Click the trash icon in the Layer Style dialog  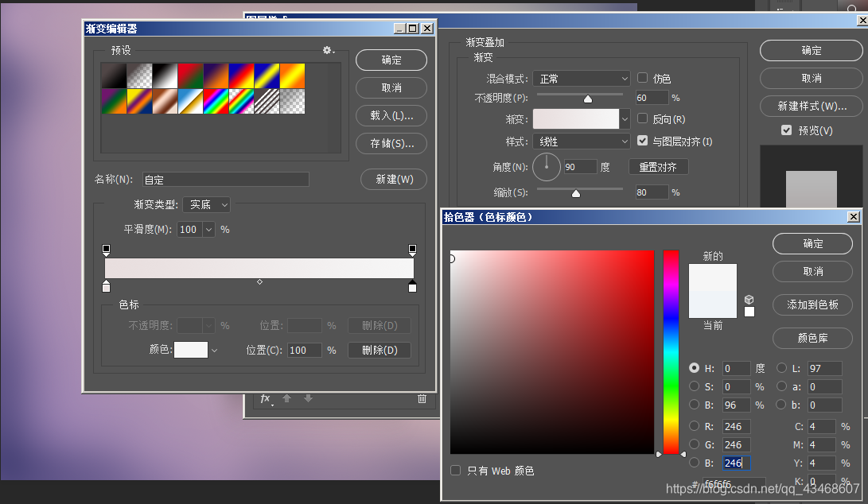pos(422,398)
